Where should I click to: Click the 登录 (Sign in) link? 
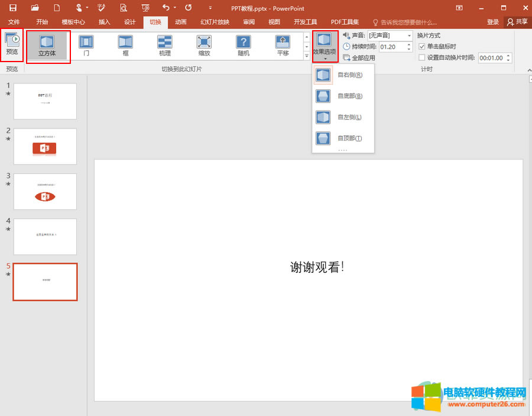coord(492,22)
